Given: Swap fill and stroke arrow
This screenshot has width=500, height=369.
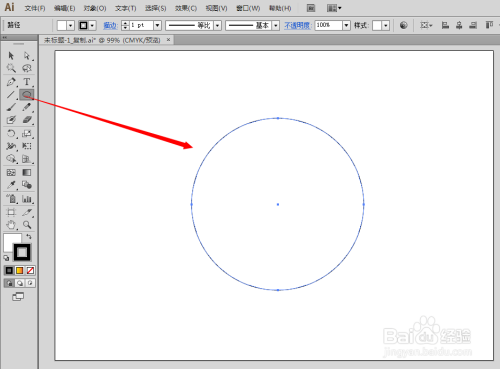Looking at the screenshot, I should click(x=29, y=236).
